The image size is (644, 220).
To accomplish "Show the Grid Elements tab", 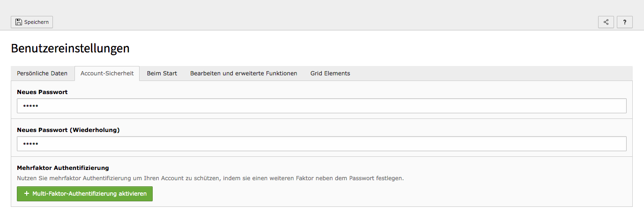I will click(x=330, y=73).
